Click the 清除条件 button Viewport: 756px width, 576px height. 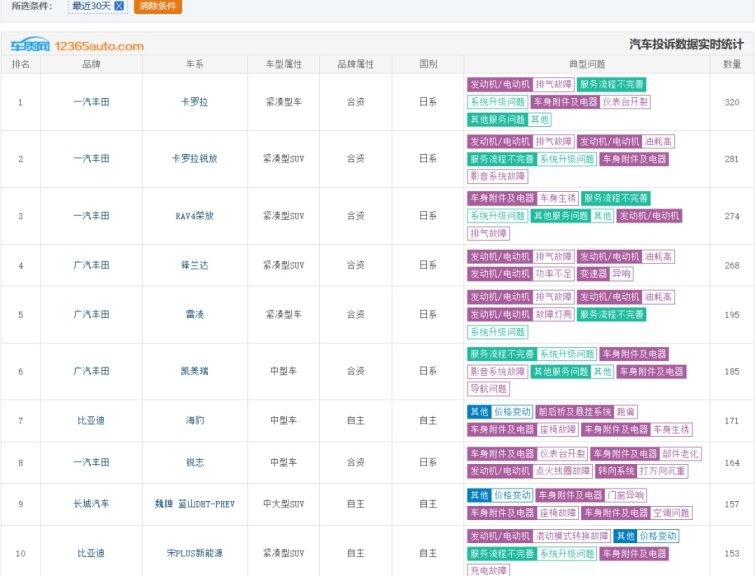tap(158, 6)
